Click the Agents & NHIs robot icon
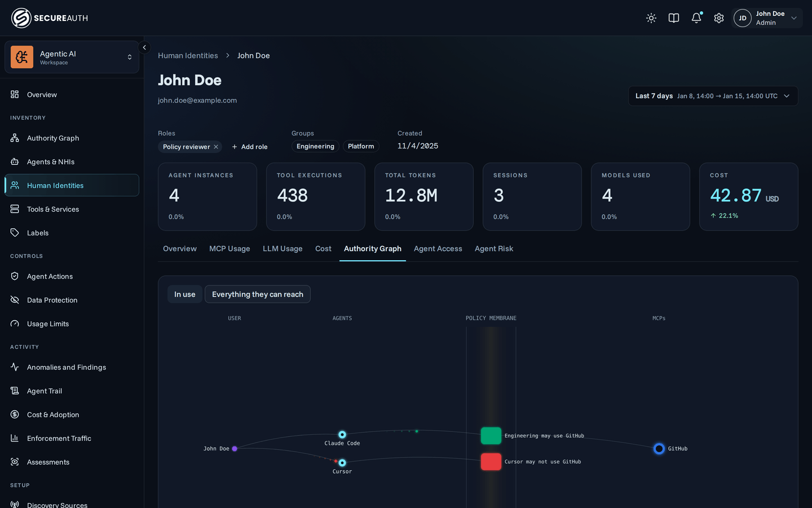 (15, 161)
